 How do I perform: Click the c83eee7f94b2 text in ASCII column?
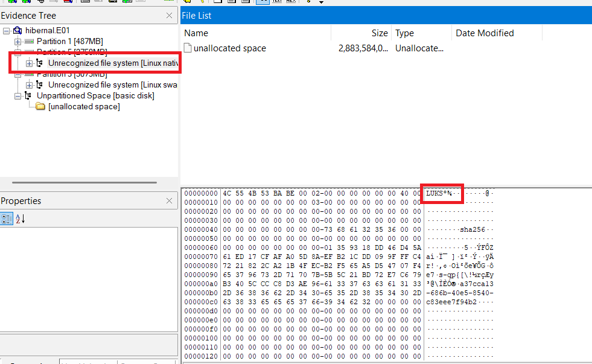tap(451, 302)
